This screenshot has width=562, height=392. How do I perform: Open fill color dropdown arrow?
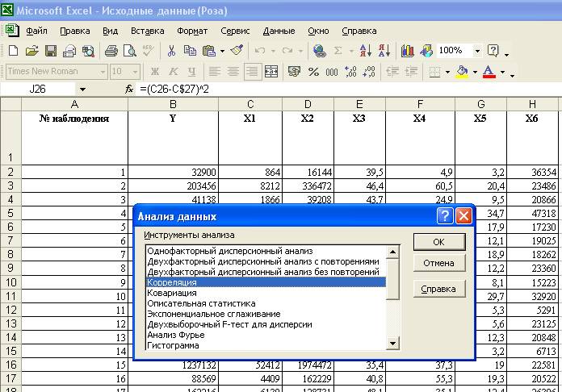pos(476,72)
